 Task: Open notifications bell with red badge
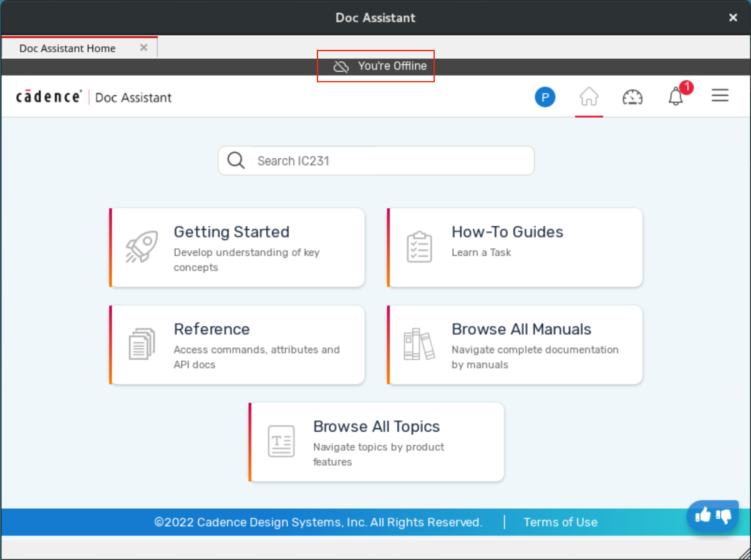point(676,97)
